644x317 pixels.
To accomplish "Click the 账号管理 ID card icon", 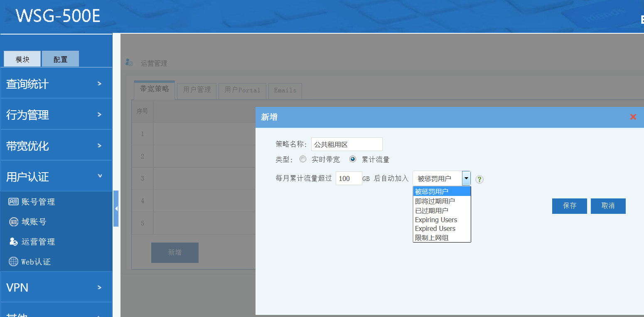I will tap(13, 202).
